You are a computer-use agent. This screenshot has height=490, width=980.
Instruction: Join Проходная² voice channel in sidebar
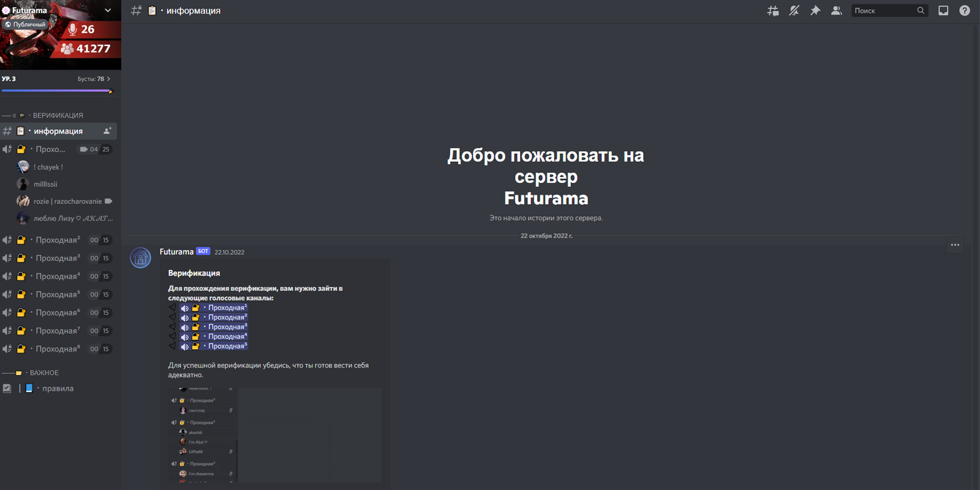pos(58,240)
